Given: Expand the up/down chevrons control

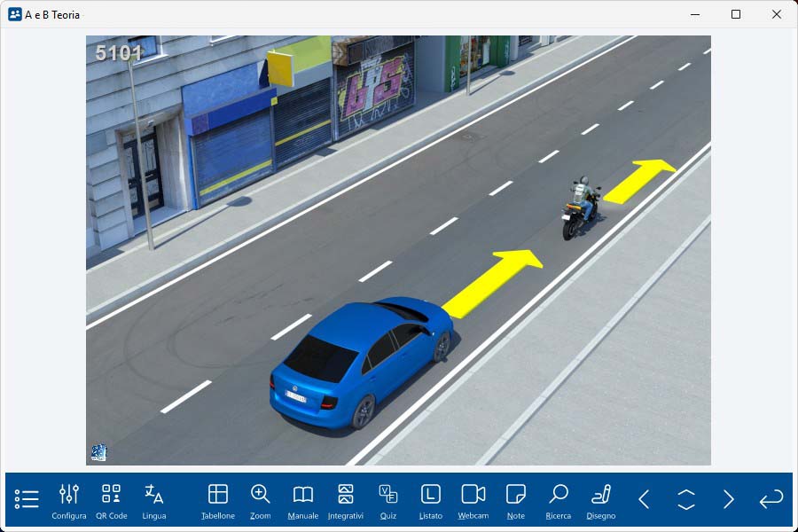Looking at the screenshot, I should tap(686, 499).
